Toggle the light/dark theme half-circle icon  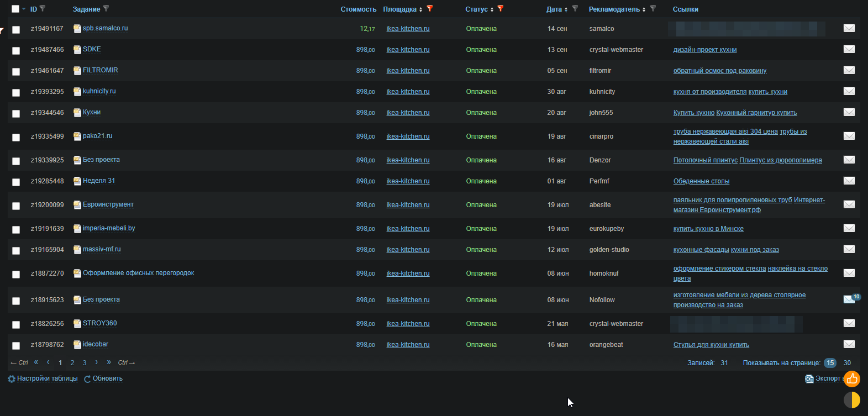coord(852,400)
